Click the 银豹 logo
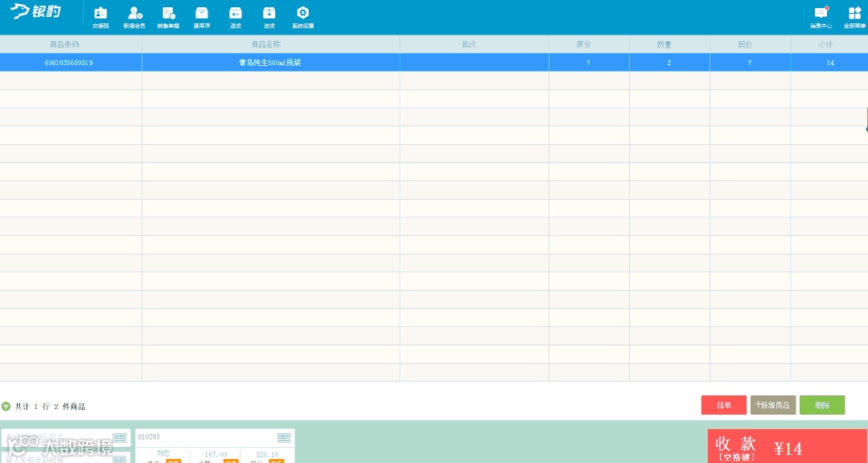 pos(36,12)
